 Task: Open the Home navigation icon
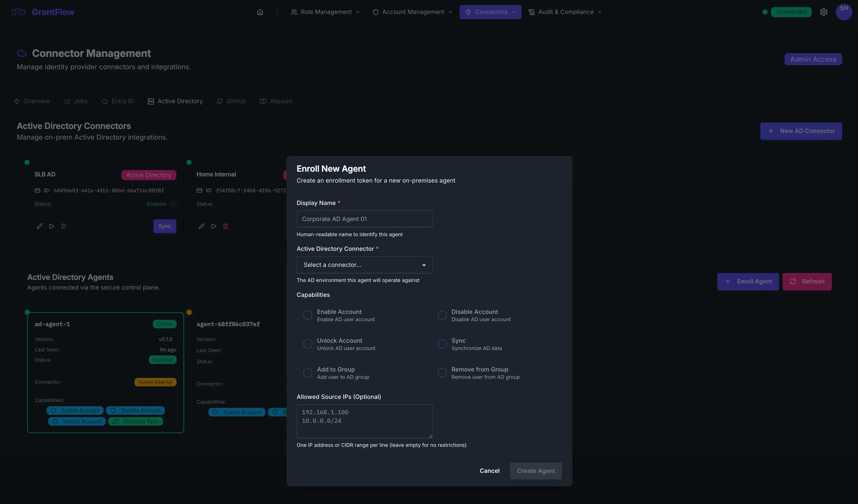coord(260,12)
